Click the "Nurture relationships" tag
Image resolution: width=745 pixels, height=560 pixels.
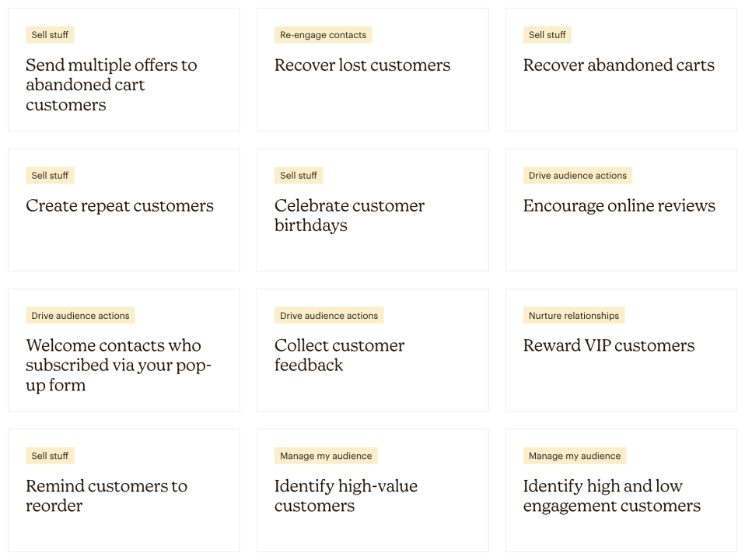pyautogui.click(x=573, y=316)
